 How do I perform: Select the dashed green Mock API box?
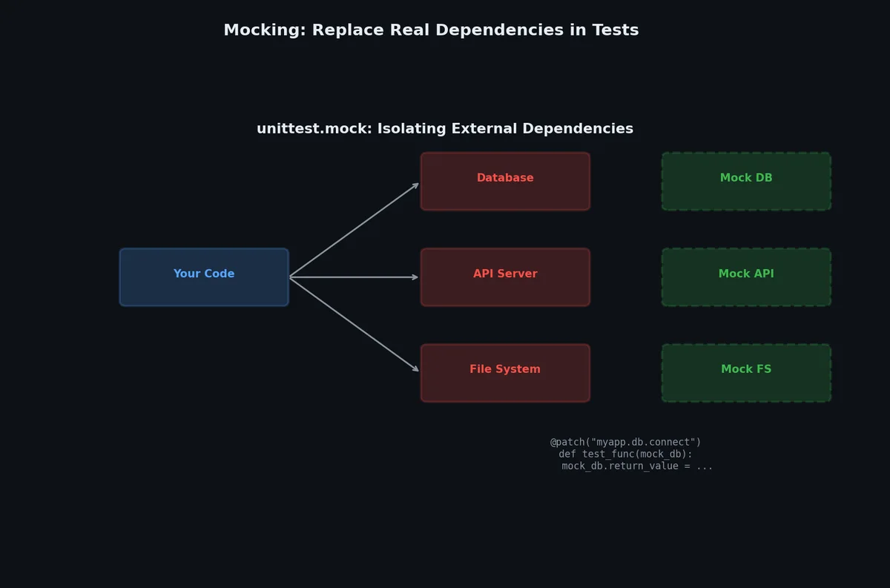click(746, 277)
